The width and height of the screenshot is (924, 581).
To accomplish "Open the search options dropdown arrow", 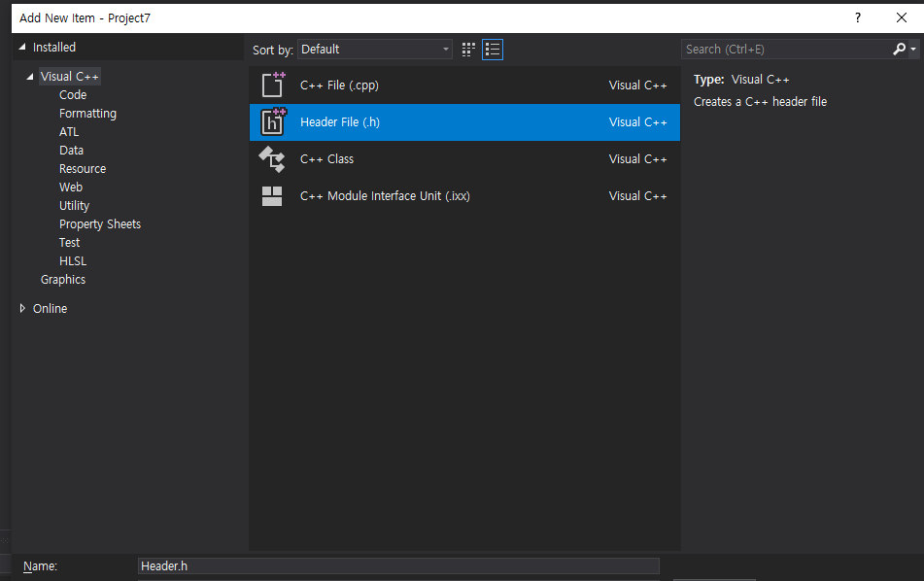I will coord(913,49).
